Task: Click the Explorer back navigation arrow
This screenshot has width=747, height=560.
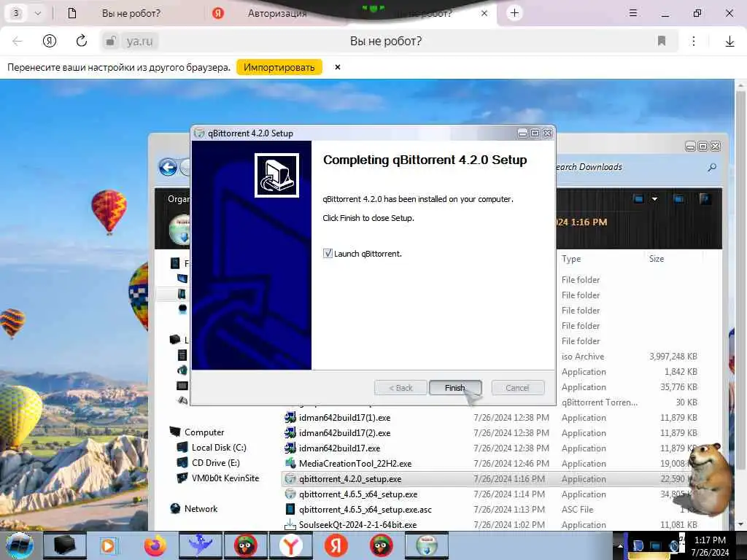Action: tap(169, 167)
